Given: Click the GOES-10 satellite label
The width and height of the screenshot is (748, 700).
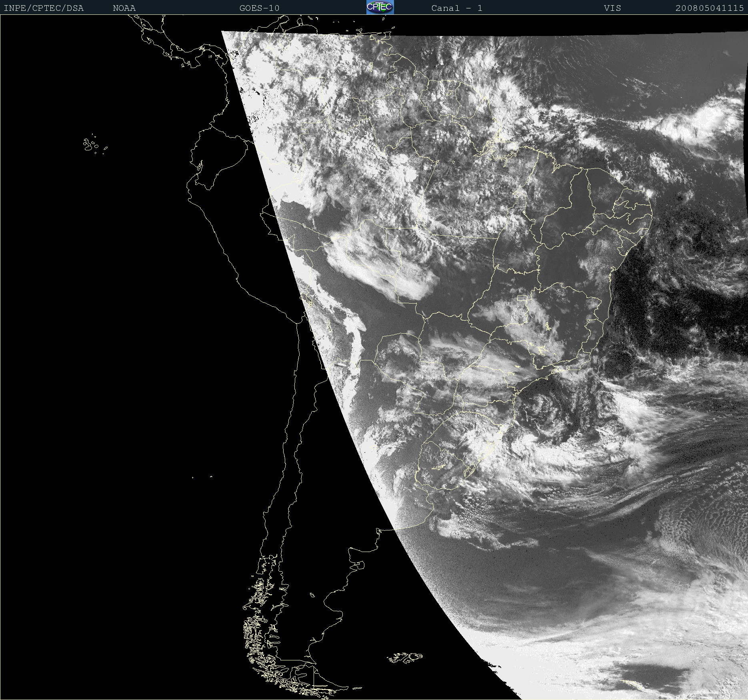Looking at the screenshot, I should (x=259, y=8).
